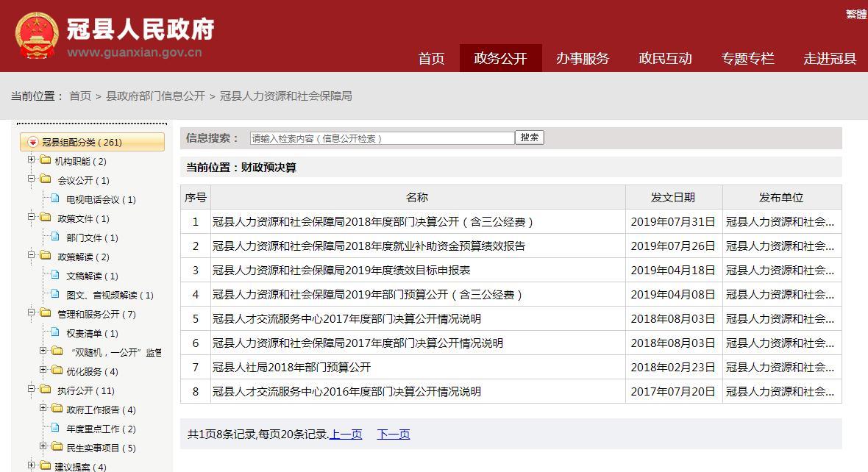
Task: Click the page icon next to 文稿解读
Action: (55, 274)
